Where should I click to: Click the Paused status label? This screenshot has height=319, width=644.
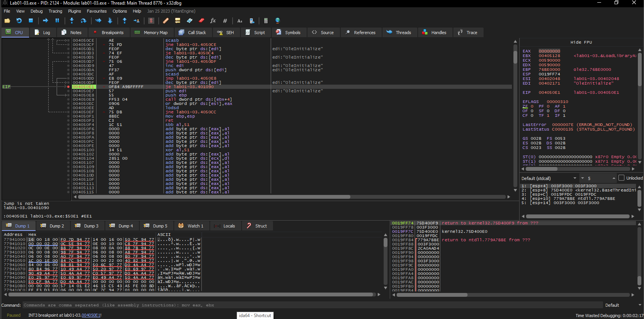click(14, 315)
